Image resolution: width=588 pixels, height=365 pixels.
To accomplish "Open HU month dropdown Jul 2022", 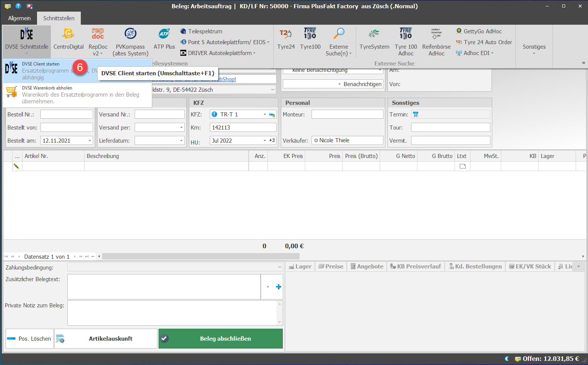I will point(265,141).
